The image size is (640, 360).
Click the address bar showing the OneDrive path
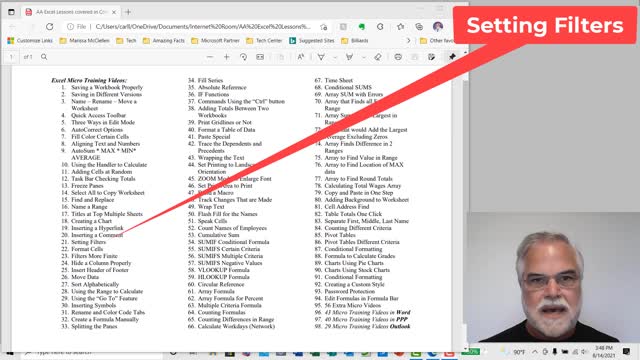pos(203,27)
